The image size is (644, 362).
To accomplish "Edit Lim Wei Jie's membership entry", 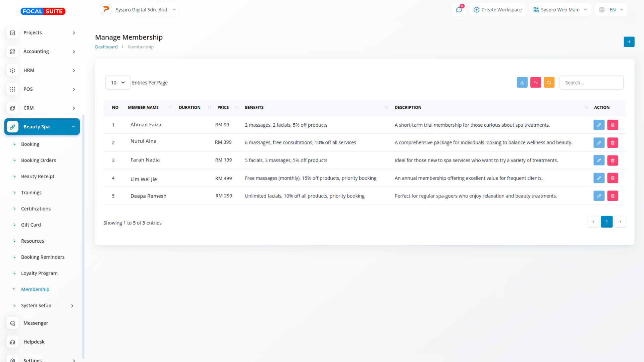I will tap(599, 178).
